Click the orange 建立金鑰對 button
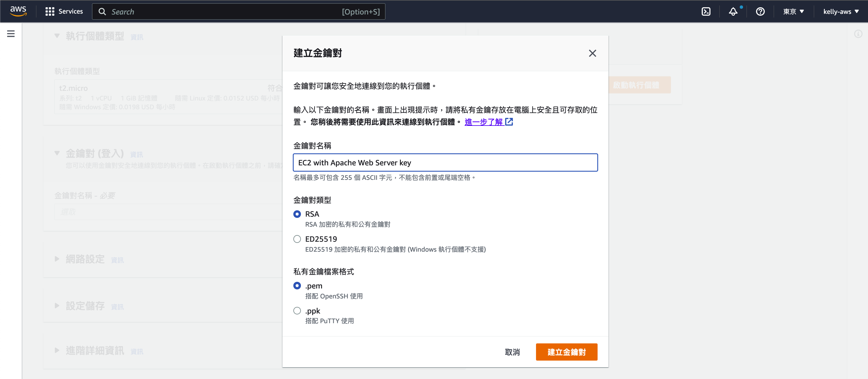868x379 pixels. pyautogui.click(x=566, y=352)
